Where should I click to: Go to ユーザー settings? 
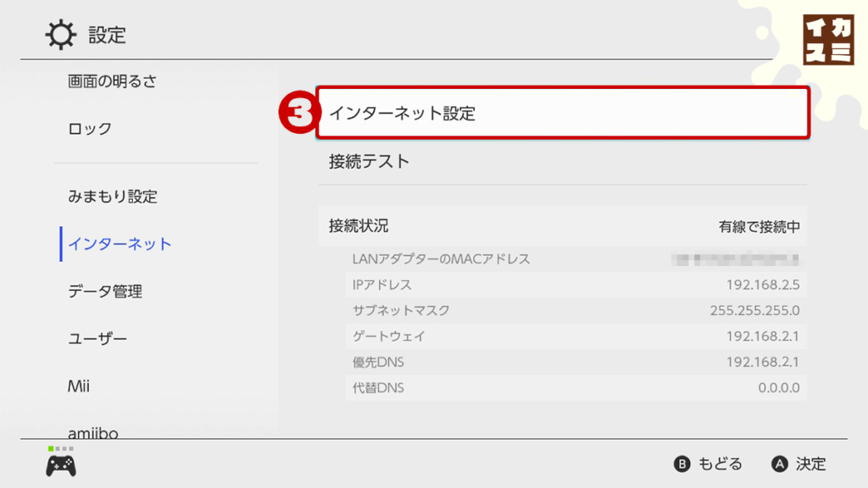[97, 339]
